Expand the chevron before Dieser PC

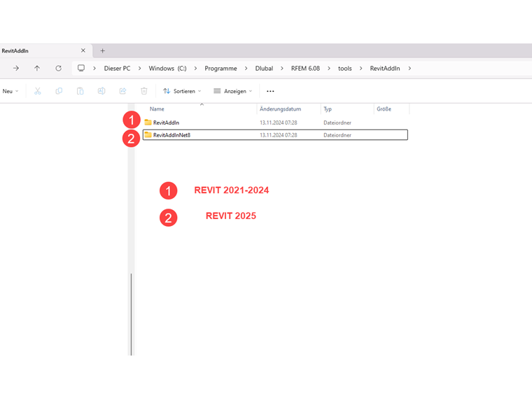(94, 68)
